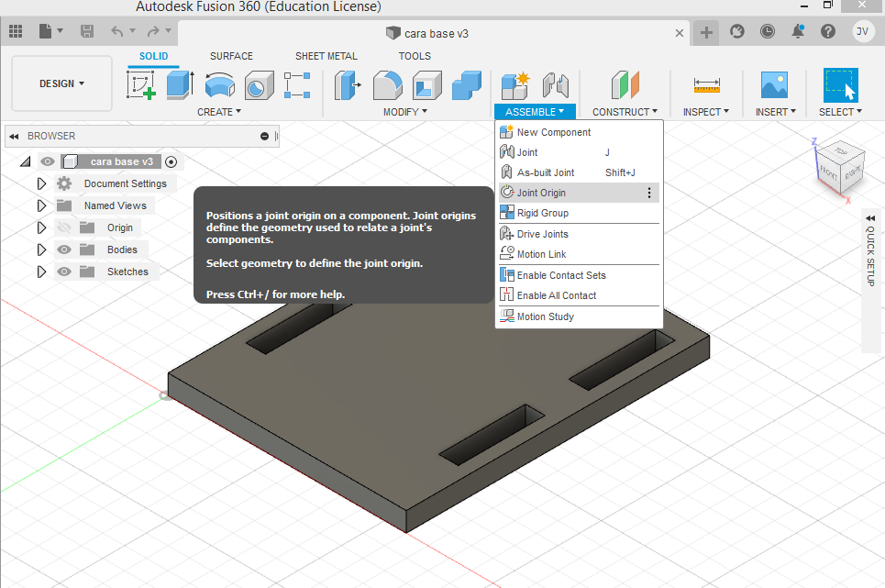Screen dimensions: 885x588
Task: Open the MODIFY dropdown menu
Action: click(405, 112)
